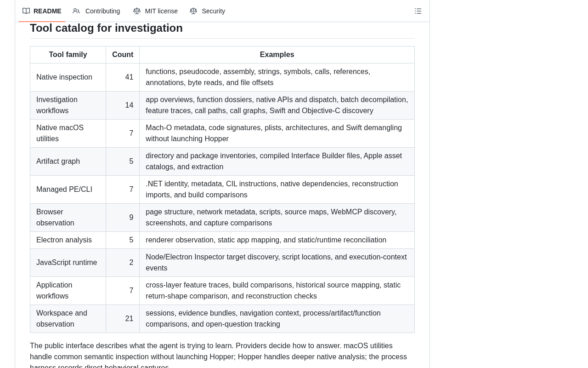Open the README tab
The image size is (588, 368).
(42, 11)
